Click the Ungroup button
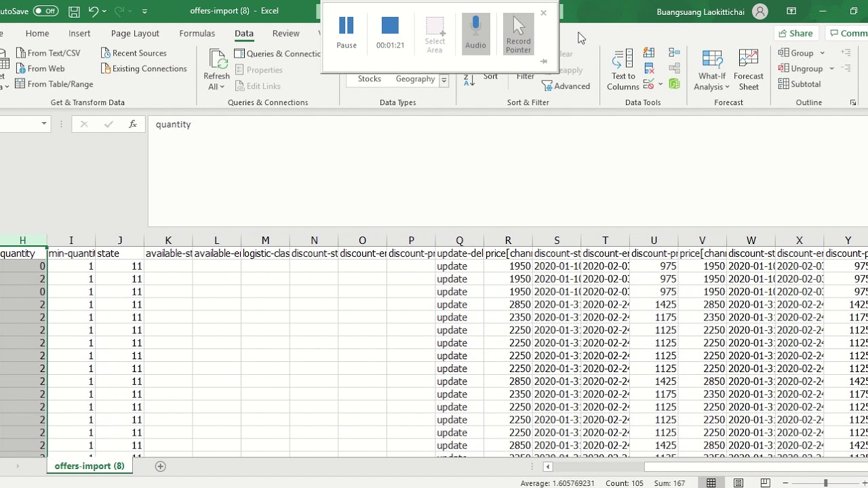 800,68
